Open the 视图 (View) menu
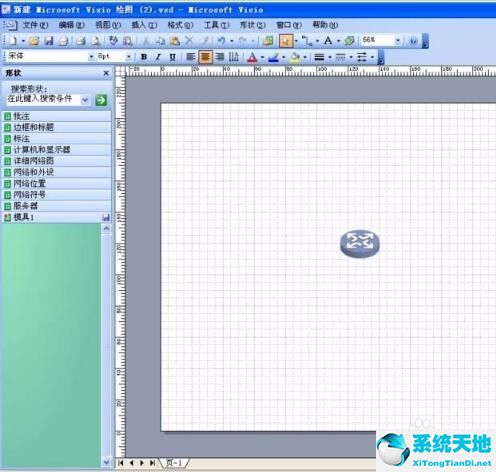The width and height of the screenshot is (496, 472). [x=108, y=25]
